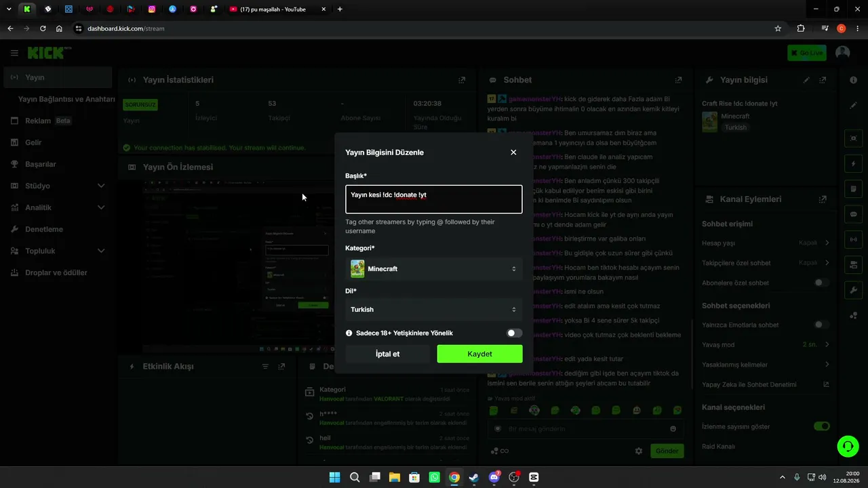Open the green support headset chat button
This screenshot has height=488, width=868.
click(x=848, y=445)
